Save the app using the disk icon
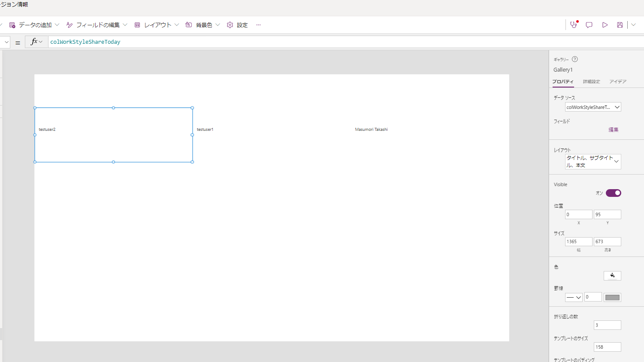Image resolution: width=644 pixels, height=362 pixels. [x=620, y=25]
